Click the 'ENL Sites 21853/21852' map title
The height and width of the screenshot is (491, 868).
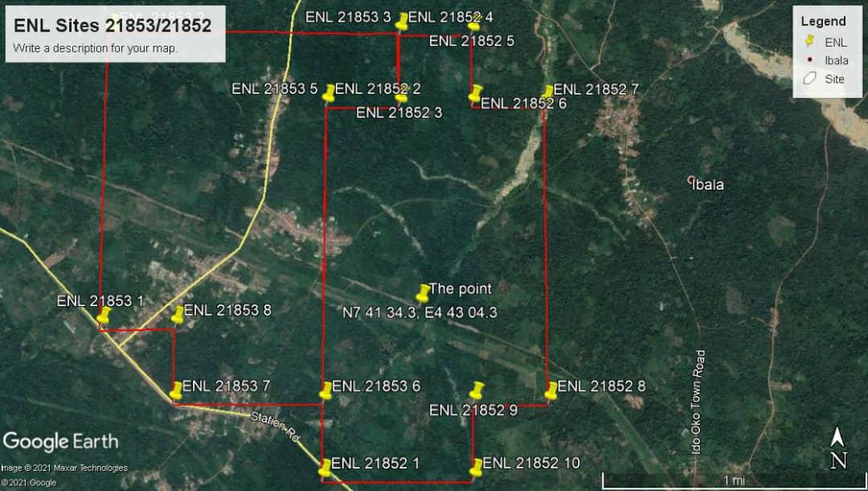(113, 26)
